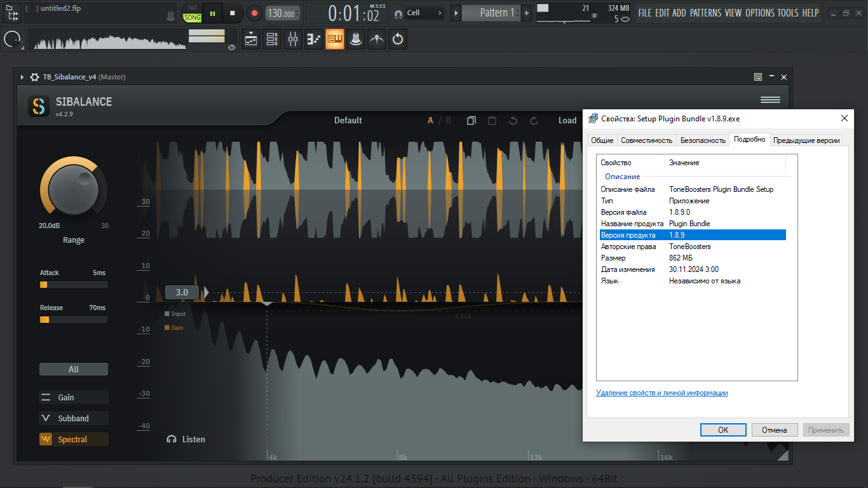
Task: Click the OK button
Action: pos(723,430)
